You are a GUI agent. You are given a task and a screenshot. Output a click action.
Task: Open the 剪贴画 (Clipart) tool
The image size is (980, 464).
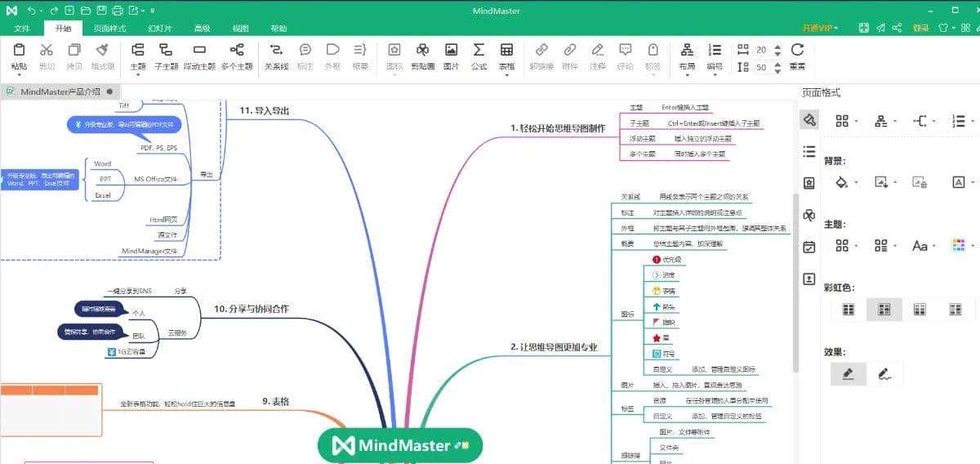(422, 56)
